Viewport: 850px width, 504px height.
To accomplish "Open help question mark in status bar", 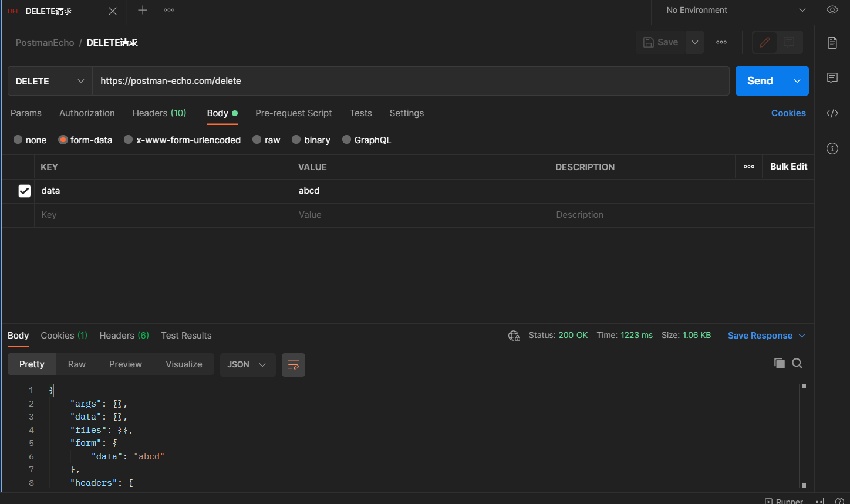I will click(839, 500).
